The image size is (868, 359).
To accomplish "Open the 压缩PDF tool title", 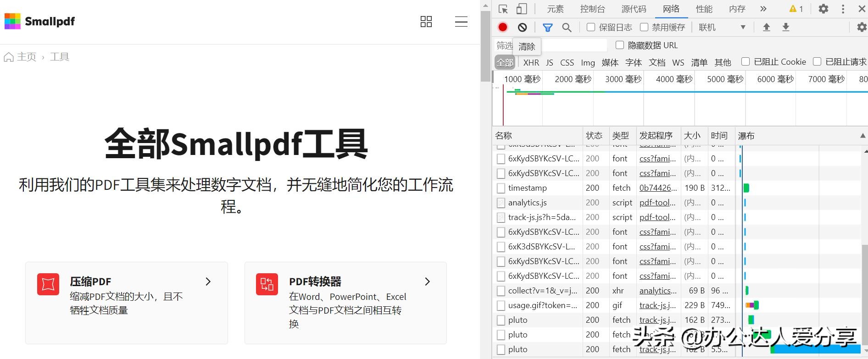I will pyautogui.click(x=90, y=282).
